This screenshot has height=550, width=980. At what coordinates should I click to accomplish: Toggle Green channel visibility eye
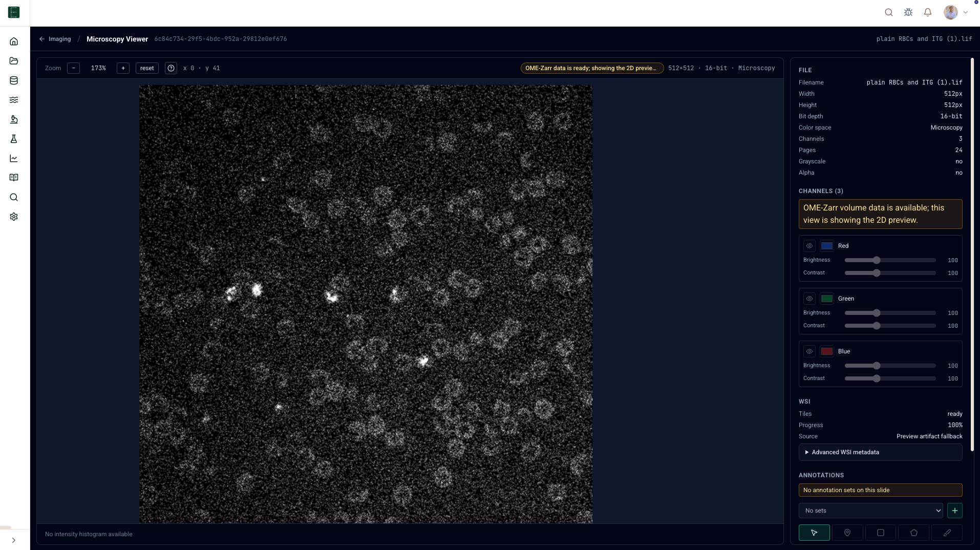(809, 299)
